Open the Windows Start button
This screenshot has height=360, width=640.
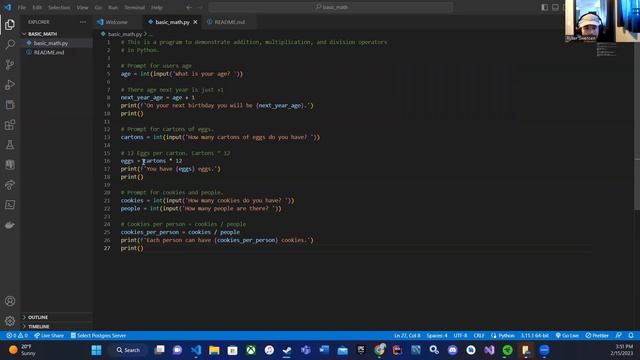tap(97, 350)
